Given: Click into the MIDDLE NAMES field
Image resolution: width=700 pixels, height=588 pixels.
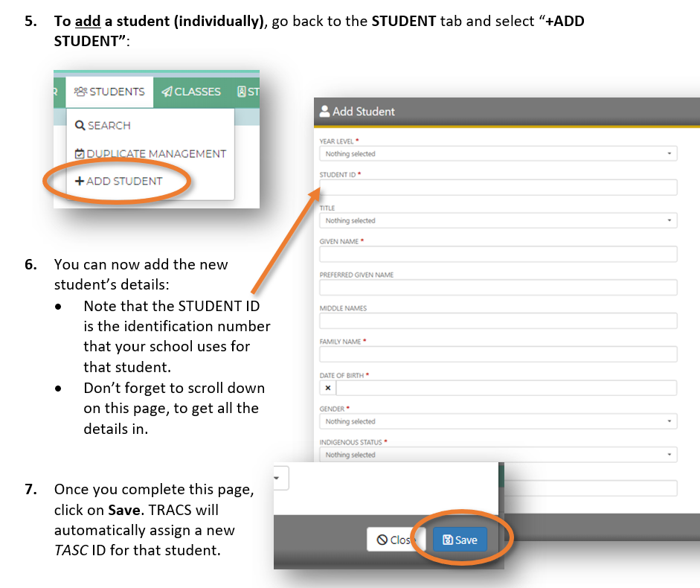Looking at the screenshot, I should coord(498,321).
